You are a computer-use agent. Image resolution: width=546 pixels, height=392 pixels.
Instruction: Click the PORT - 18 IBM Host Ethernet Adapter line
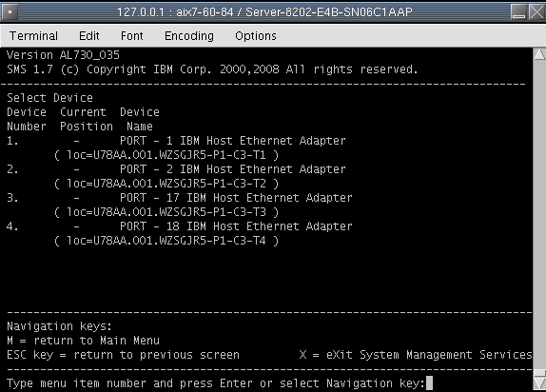(236, 226)
